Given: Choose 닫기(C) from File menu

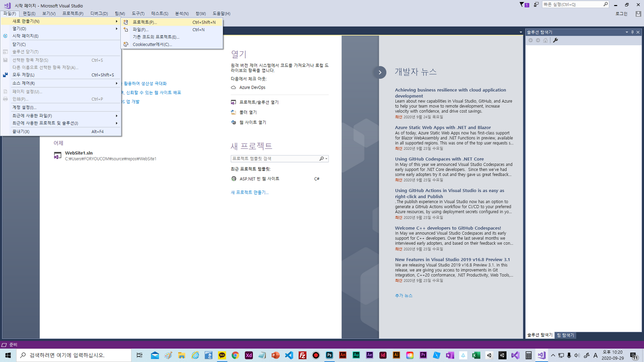Looking at the screenshot, I should point(61,44).
